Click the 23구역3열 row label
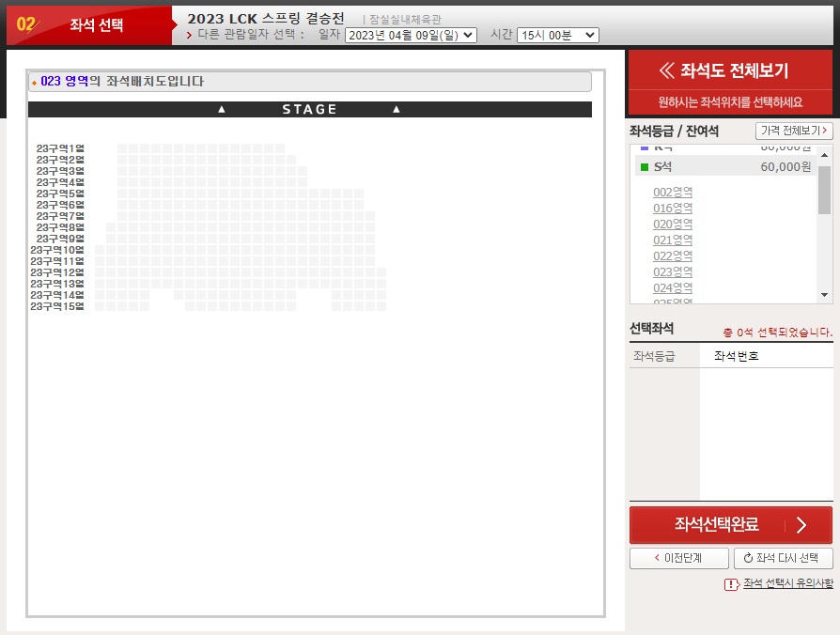The image size is (840, 635). pos(60,171)
